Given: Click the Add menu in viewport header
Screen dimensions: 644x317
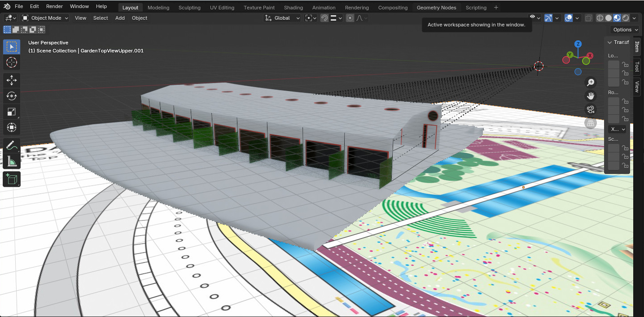Looking at the screenshot, I should (120, 18).
